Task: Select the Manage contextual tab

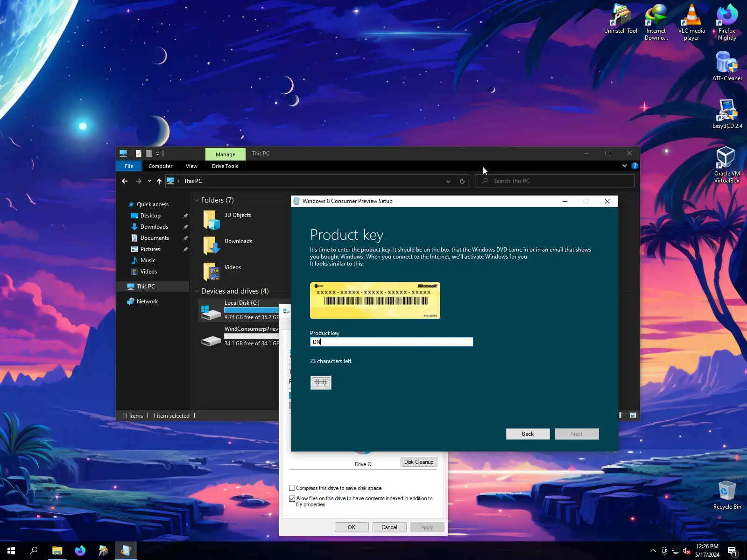Action: (226, 154)
